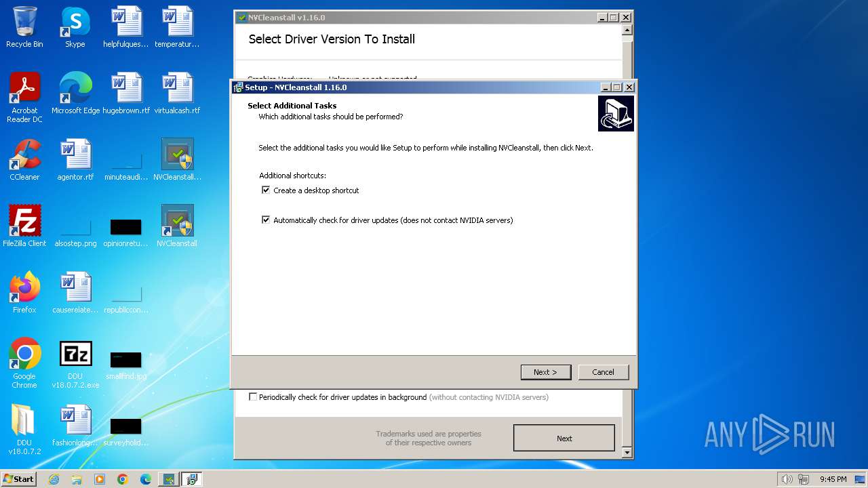Open virtualcash.rtf file icon

177,94
